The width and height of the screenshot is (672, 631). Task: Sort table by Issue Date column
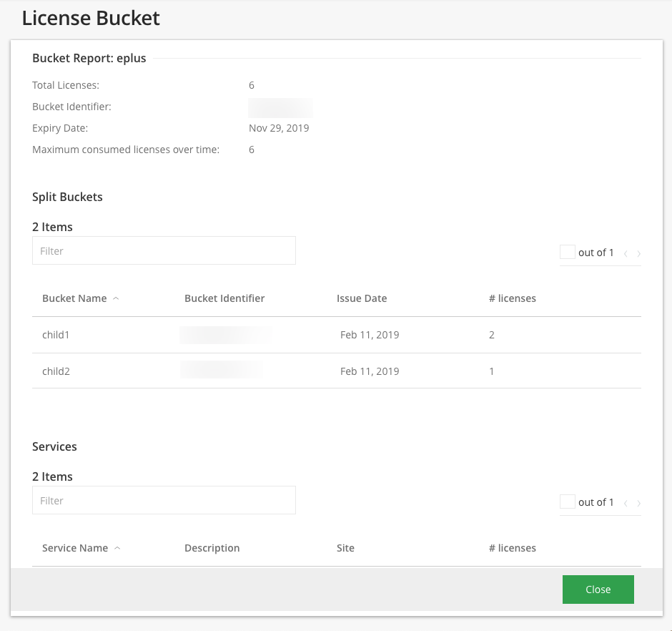point(362,298)
